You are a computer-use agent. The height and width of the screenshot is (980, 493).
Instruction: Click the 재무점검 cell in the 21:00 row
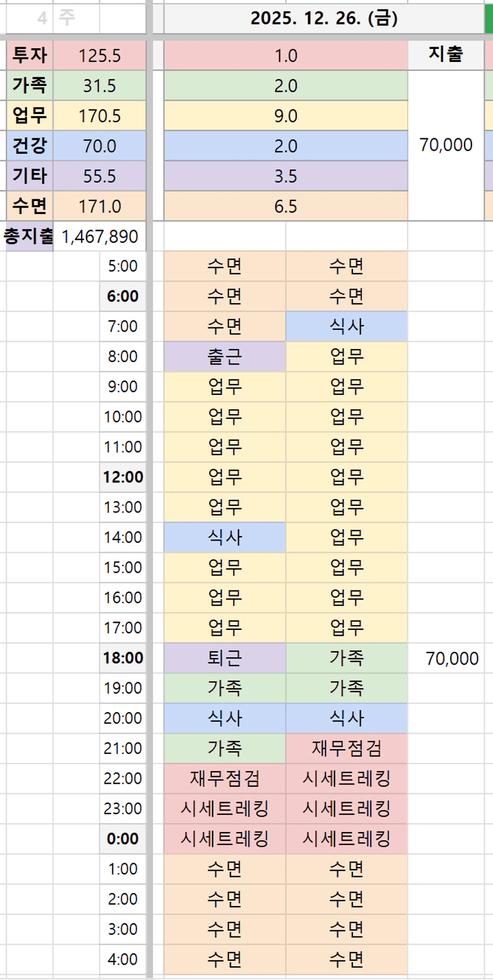(346, 748)
